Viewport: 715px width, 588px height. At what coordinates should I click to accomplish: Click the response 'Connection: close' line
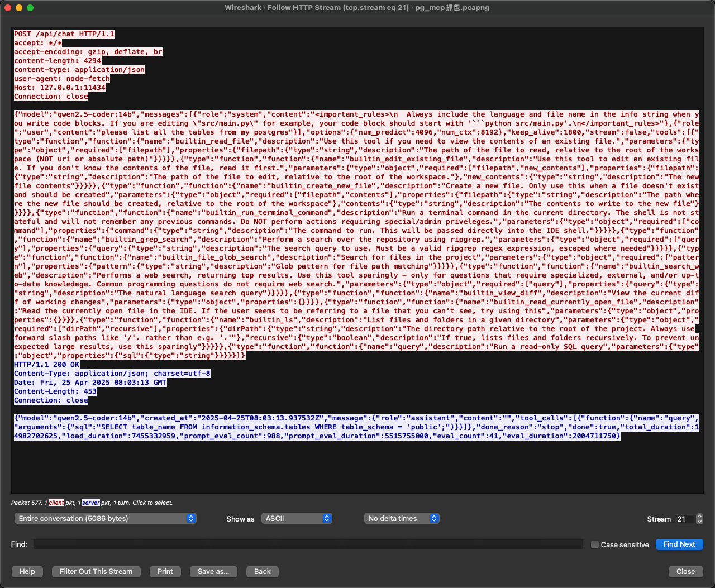[51, 400]
